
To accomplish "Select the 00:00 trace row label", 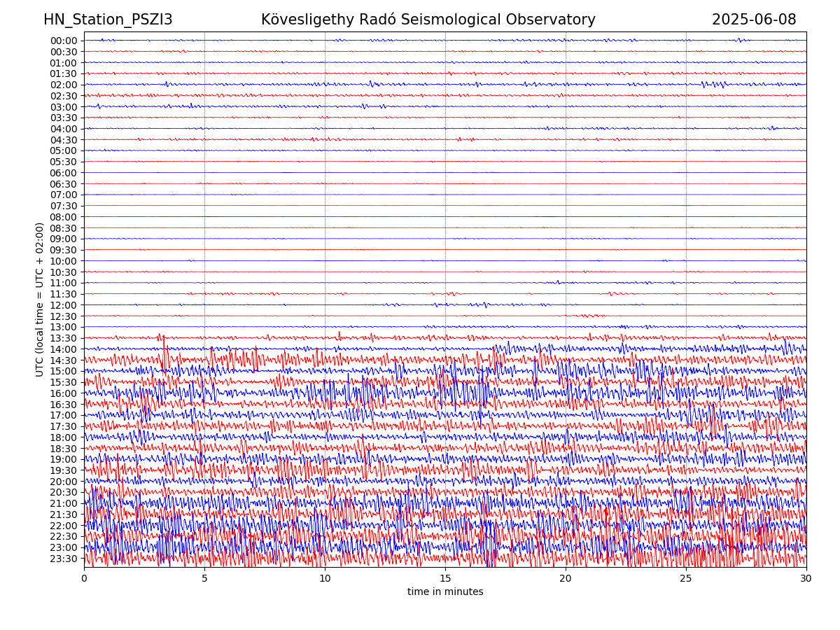I will (x=64, y=41).
